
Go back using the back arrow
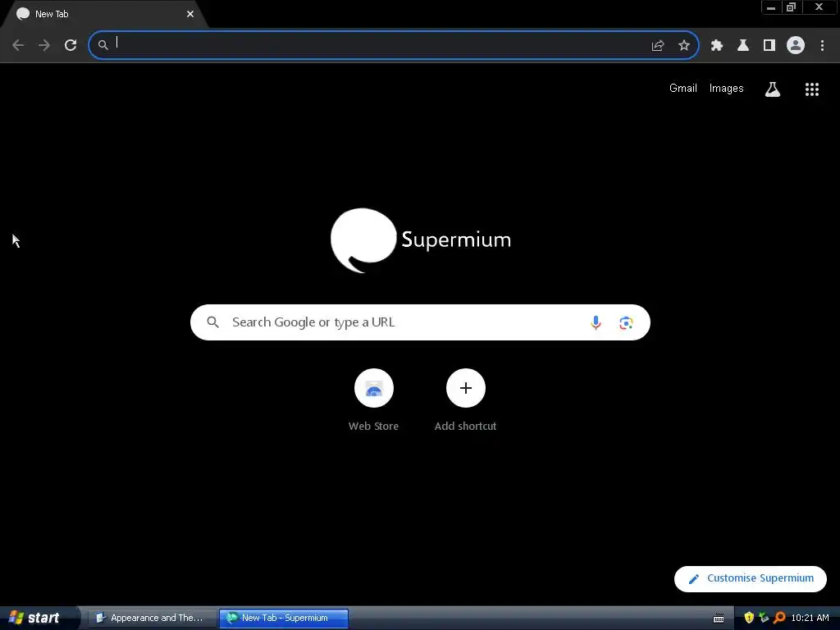[18, 45]
